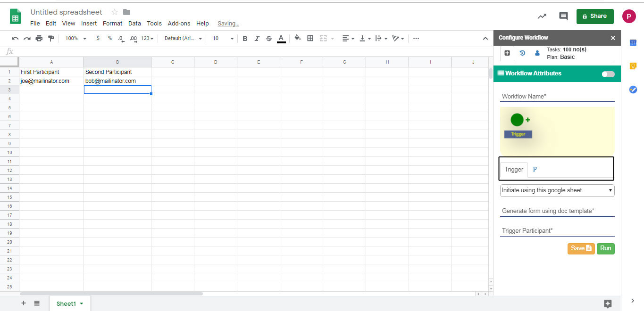This screenshot has width=644, height=311.
Task: Expand the side panel chevron at bottom right
Action: (x=633, y=301)
